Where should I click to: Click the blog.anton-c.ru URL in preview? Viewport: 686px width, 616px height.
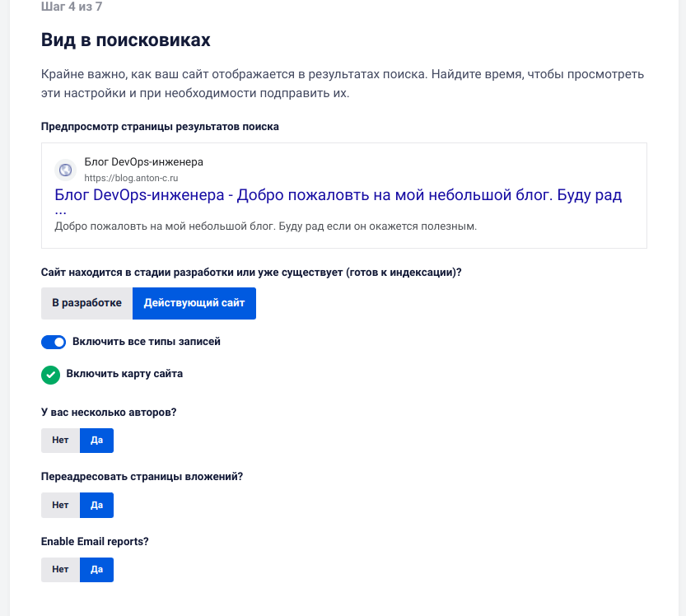pyautogui.click(x=131, y=178)
